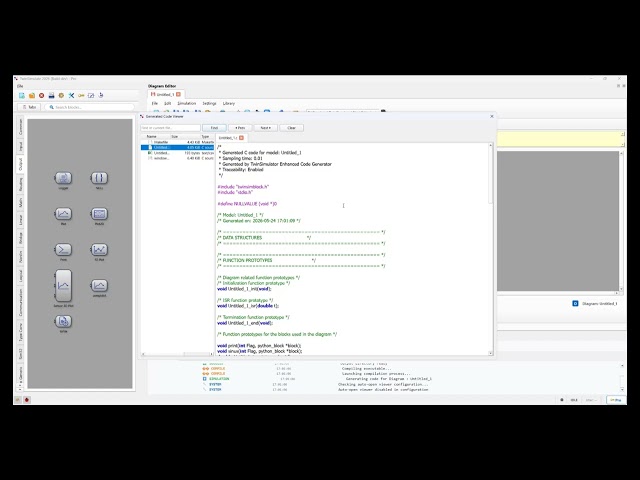Viewport: 640px width, 480px height.
Task: Select the jumpplot block
Action: pos(99,285)
